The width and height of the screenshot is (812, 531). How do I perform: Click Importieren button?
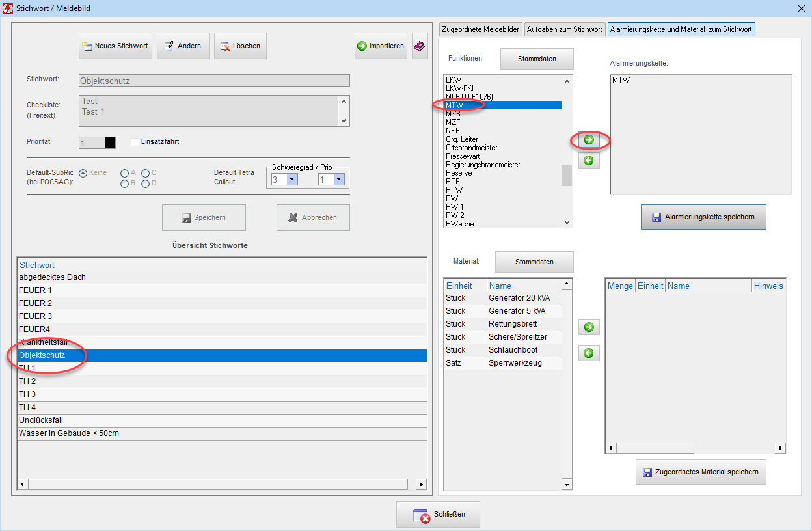point(381,46)
